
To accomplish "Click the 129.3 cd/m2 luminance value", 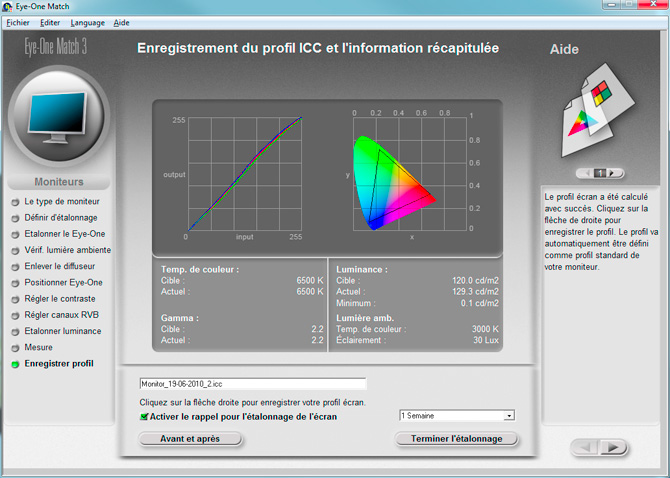I will pos(475,292).
